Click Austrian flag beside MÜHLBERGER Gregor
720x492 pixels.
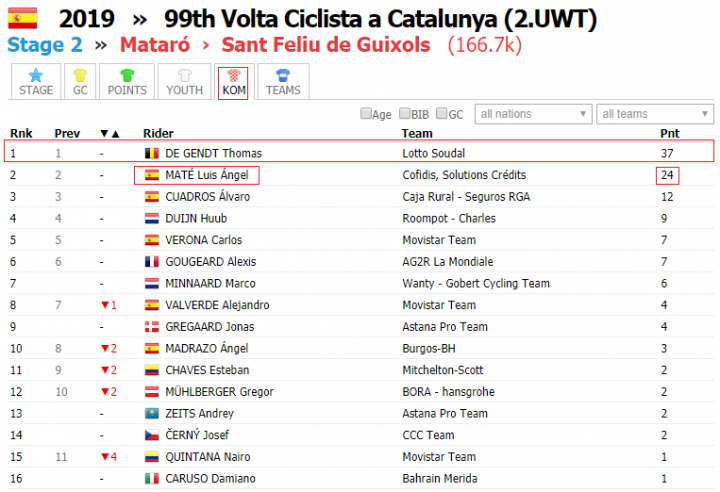click(x=152, y=392)
